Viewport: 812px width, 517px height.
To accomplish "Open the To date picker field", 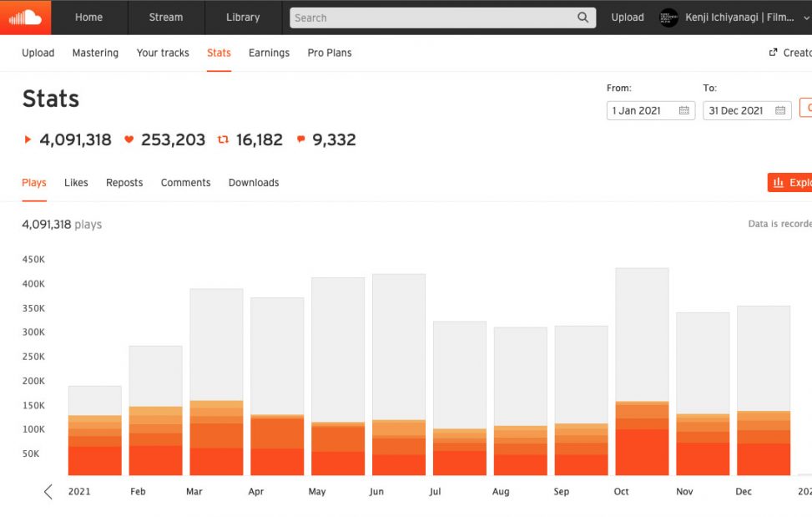I will [737, 110].
